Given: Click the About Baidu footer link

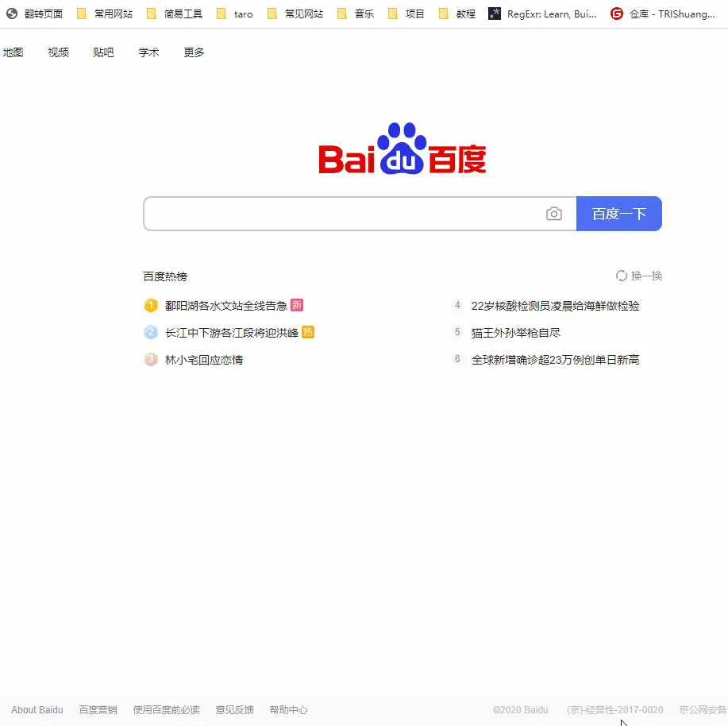Looking at the screenshot, I should pos(37,710).
